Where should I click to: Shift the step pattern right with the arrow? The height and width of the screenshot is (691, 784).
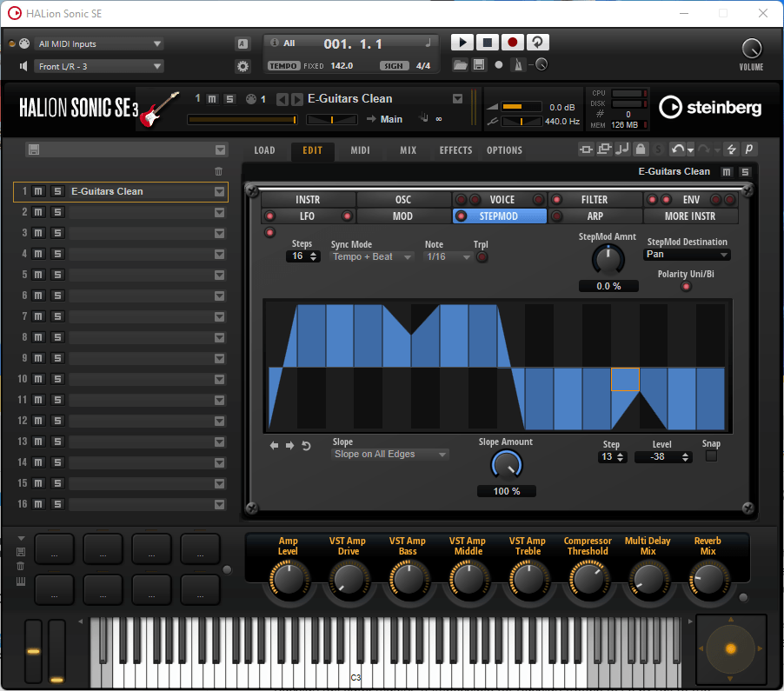(290, 446)
